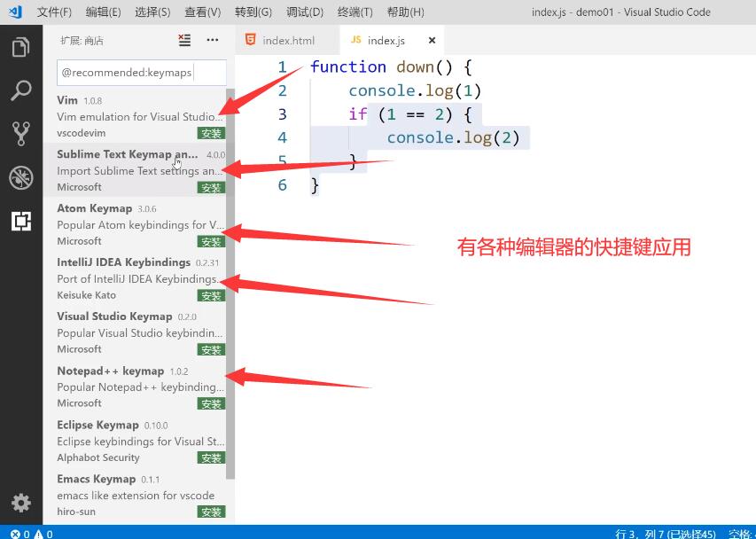Open the Explorer files view
The width and height of the screenshot is (756, 539).
(x=20, y=47)
